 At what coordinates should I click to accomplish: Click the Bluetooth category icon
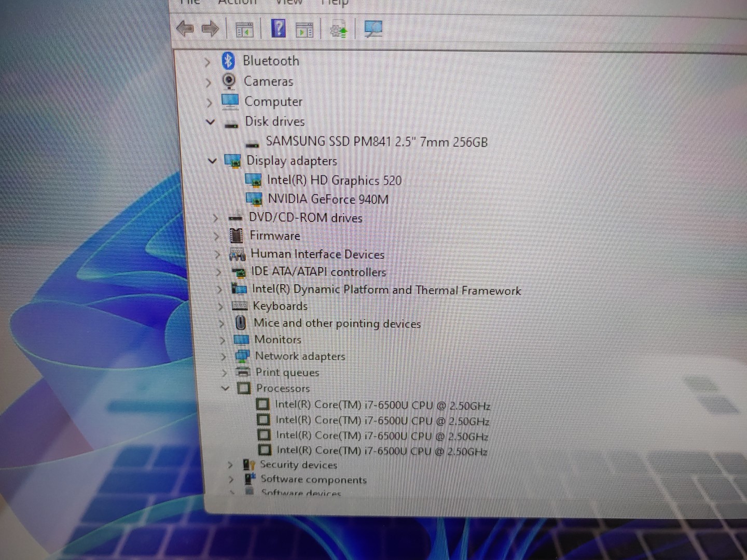coord(228,61)
